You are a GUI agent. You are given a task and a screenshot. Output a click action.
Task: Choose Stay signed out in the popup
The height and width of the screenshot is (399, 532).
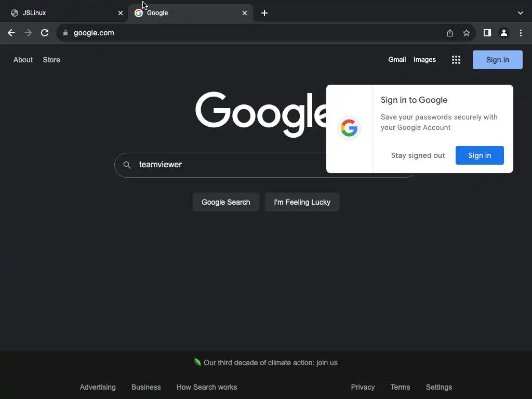418,155
